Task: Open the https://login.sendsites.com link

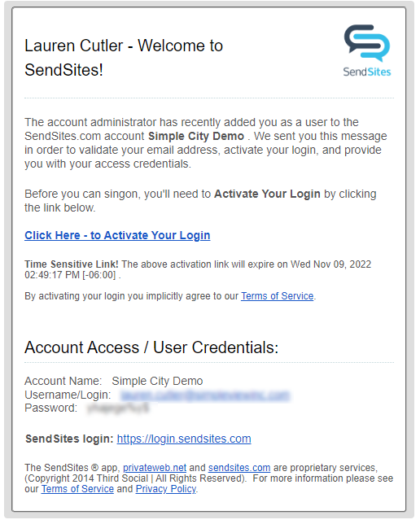Action: (x=184, y=439)
